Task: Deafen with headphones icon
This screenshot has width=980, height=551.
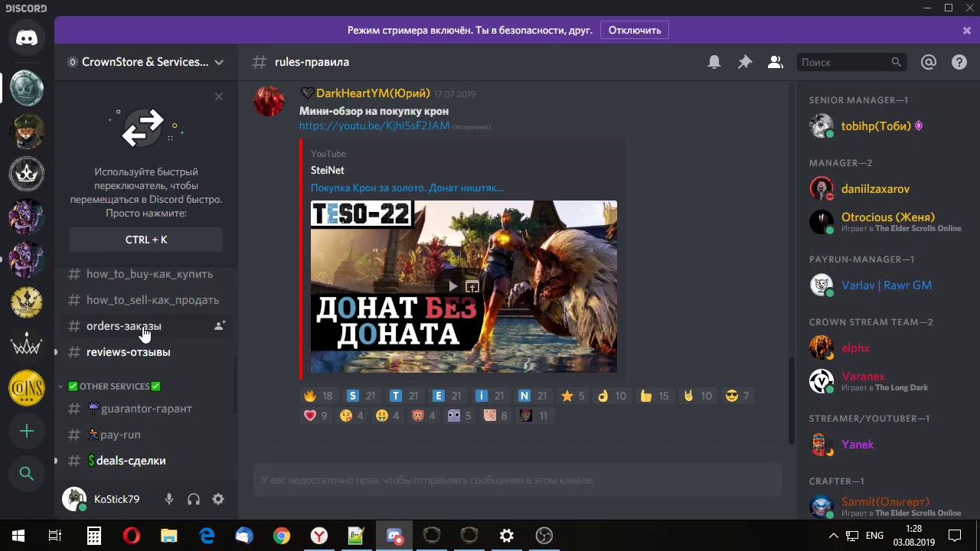Action: 194,499
